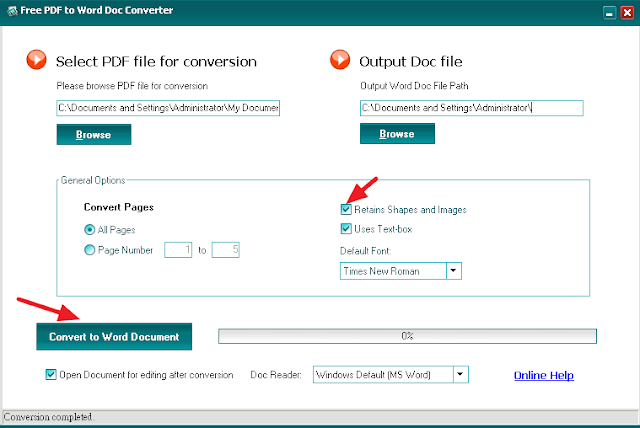Image resolution: width=640 pixels, height=428 pixels.
Task: Click the output Word Doc file path field
Action: pos(471,108)
